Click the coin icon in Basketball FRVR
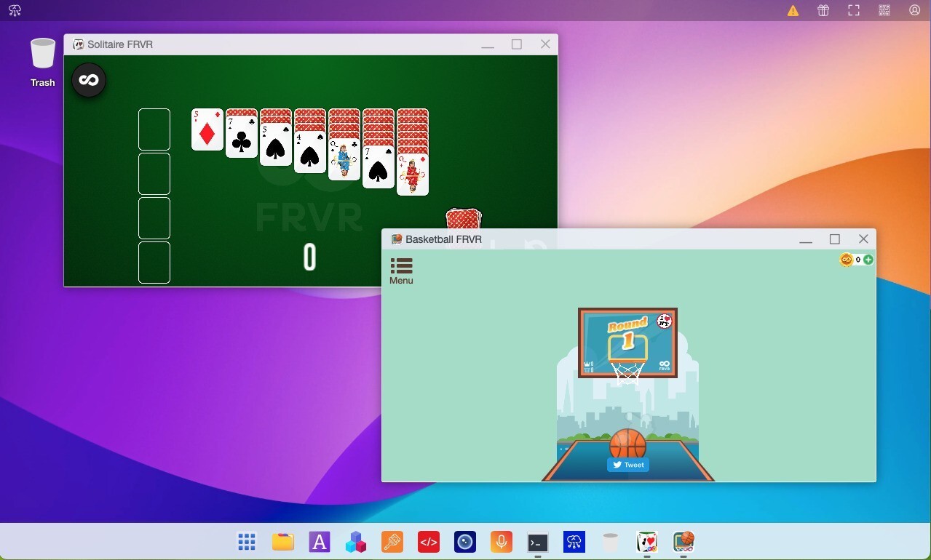931x560 pixels. pyautogui.click(x=846, y=260)
